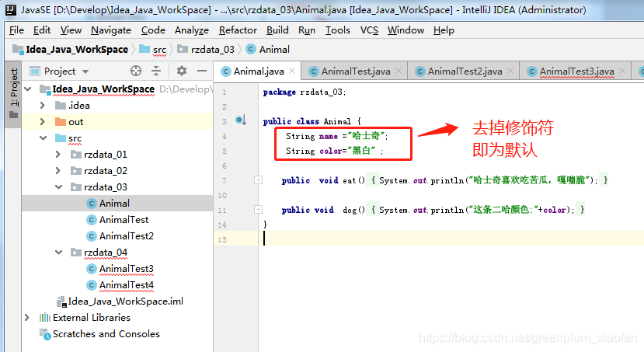644x352 pixels.
Task: Collapse the rzdata_04 package
Action: click(x=59, y=253)
